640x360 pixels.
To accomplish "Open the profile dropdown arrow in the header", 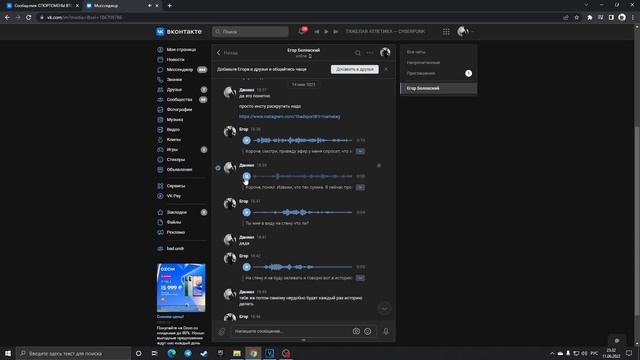I will (472, 31).
